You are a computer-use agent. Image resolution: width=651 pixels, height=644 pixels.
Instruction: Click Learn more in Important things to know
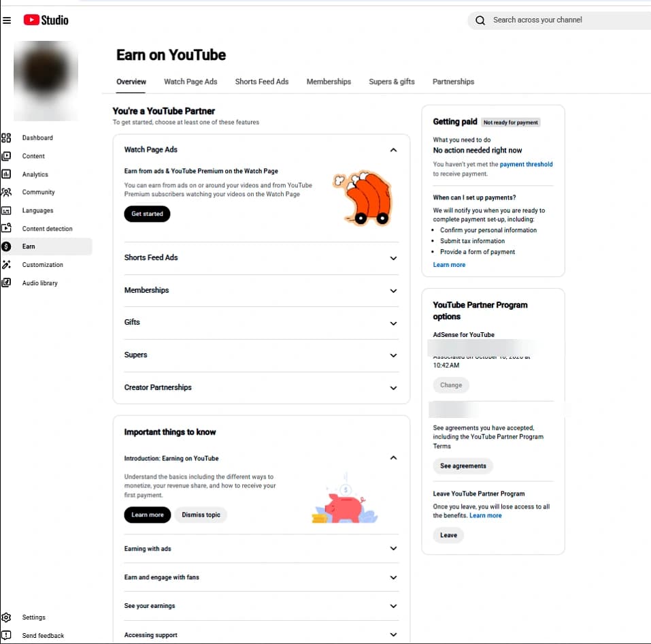point(148,515)
